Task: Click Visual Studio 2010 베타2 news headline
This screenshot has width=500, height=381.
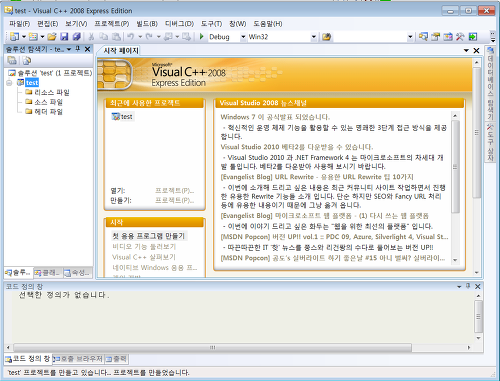Action: tap(297, 147)
